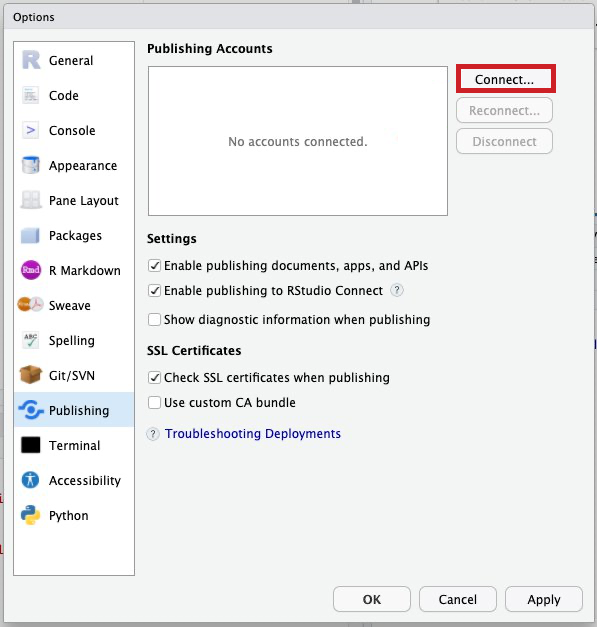Screen dimensions: 597x627
Task: Check the Use custom CA bundle box
Action: click(154, 402)
